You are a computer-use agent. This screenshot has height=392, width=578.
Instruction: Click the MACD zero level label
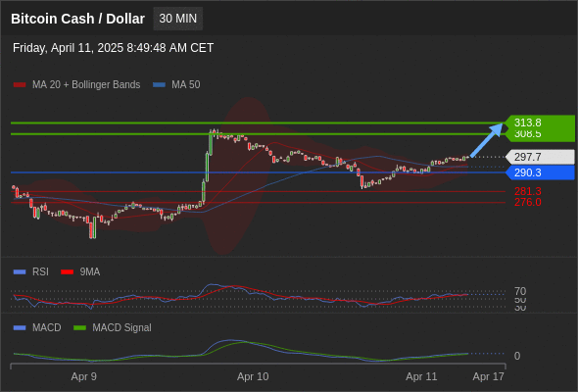[517, 356]
